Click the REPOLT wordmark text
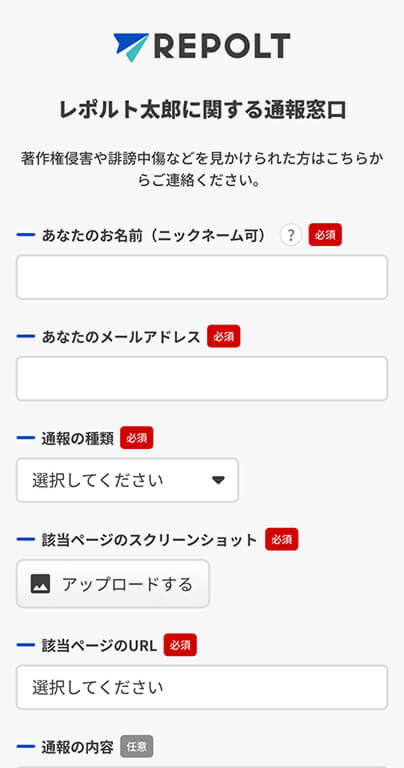Image resolution: width=404 pixels, height=768 pixels. click(222, 47)
